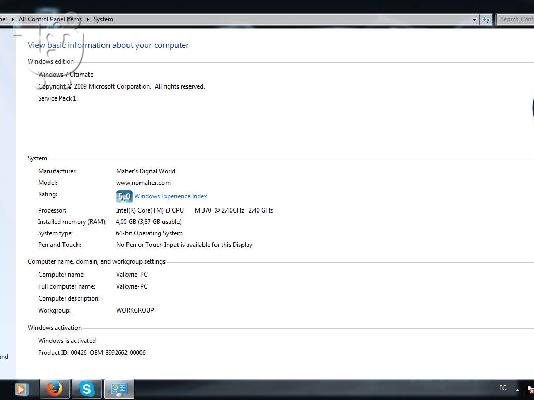Focus the Search Control Panel box
Image resolution: width=534 pixels, height=400 pixels.
point(515,20)
